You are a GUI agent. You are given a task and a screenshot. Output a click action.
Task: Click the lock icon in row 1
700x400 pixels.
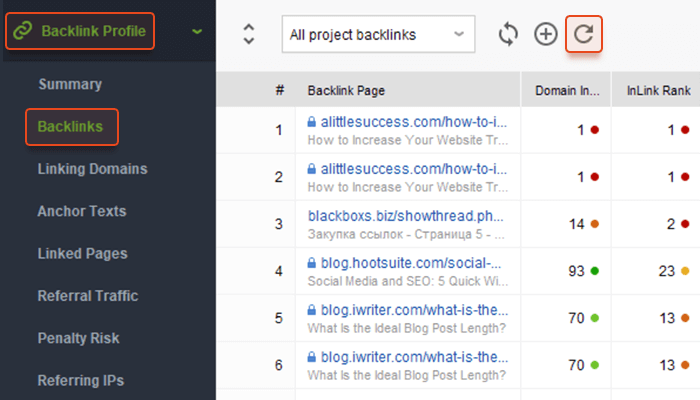point(312,122)
